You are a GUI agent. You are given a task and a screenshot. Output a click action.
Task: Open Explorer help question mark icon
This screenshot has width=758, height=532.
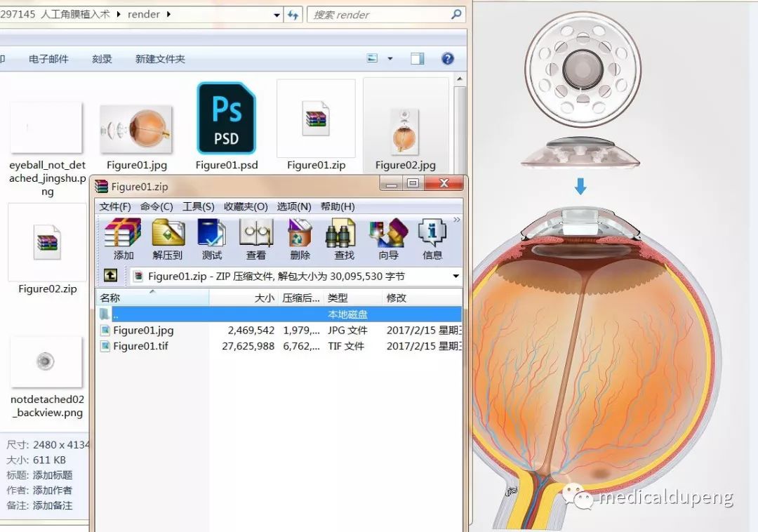448,59
